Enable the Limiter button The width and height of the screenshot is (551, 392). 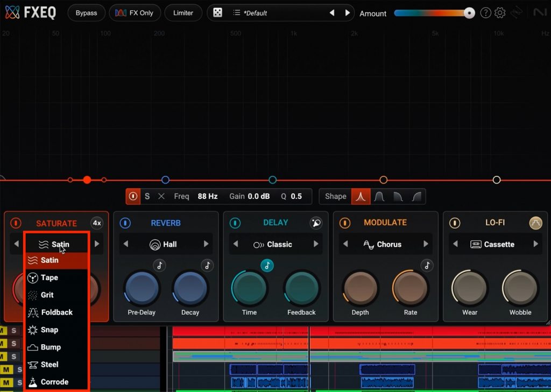tap(183, 13)
